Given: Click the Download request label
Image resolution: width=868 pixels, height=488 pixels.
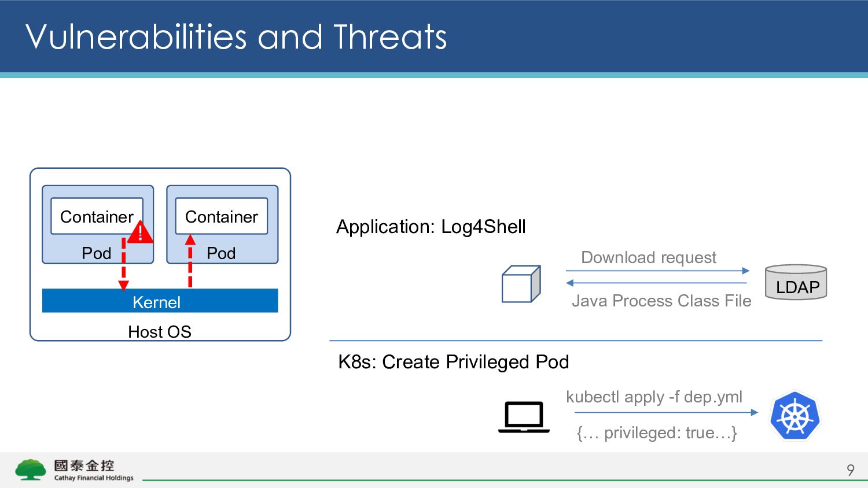Looking at the screenshot, I should pyautogui.click(x=649, y=257).
